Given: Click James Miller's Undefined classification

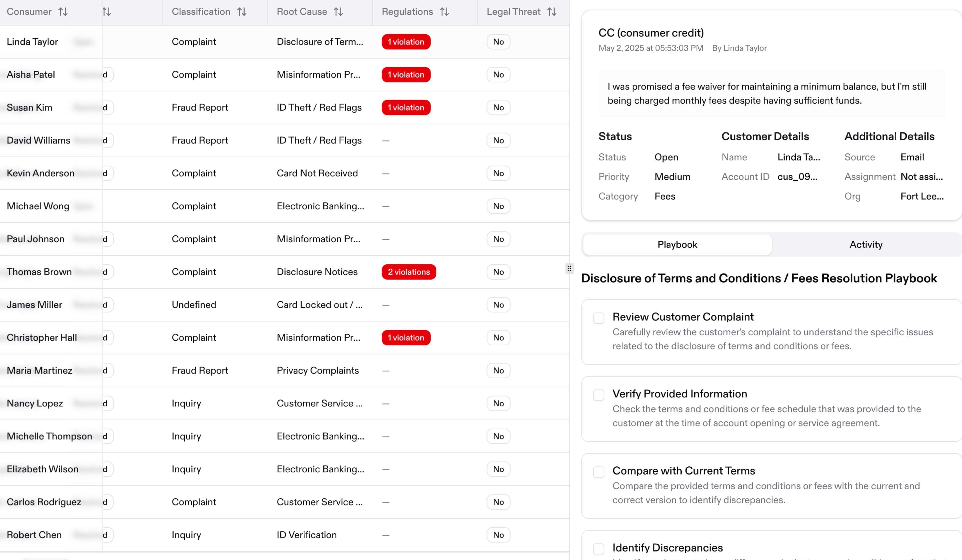Looking at the screenshot, I should click(194, 305).
